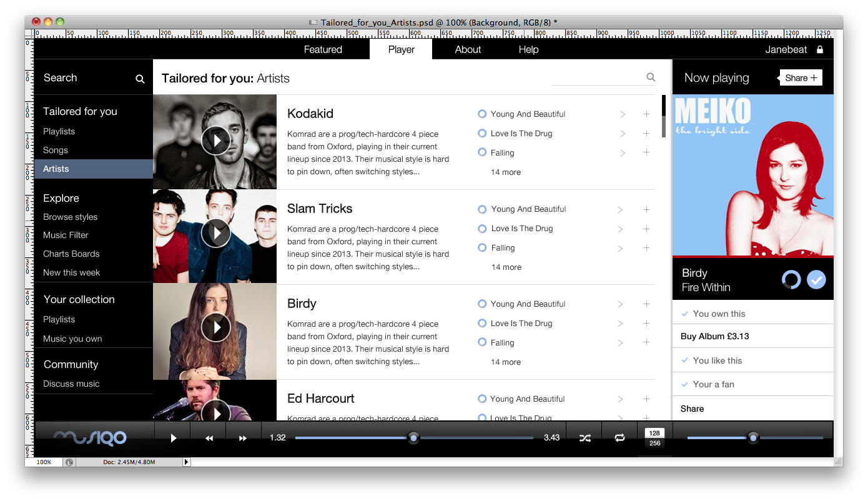Open the Janebeat account link

[786, 49]
